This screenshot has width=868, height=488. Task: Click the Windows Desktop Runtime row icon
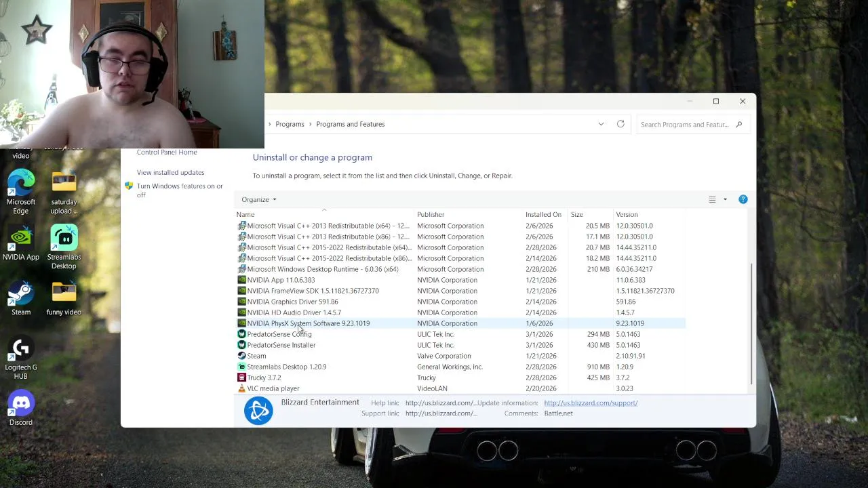(241, 269)
